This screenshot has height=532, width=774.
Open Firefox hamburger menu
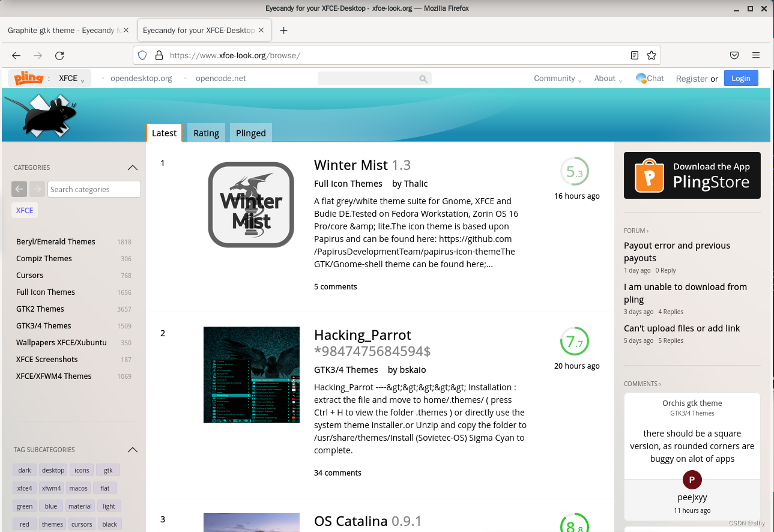[x=756, y=55]
